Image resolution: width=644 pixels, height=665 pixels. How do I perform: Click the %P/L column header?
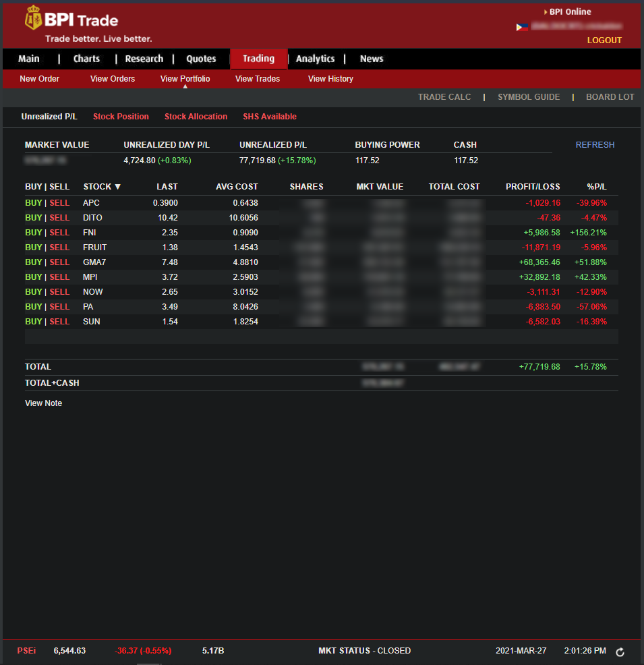point(597,187)
